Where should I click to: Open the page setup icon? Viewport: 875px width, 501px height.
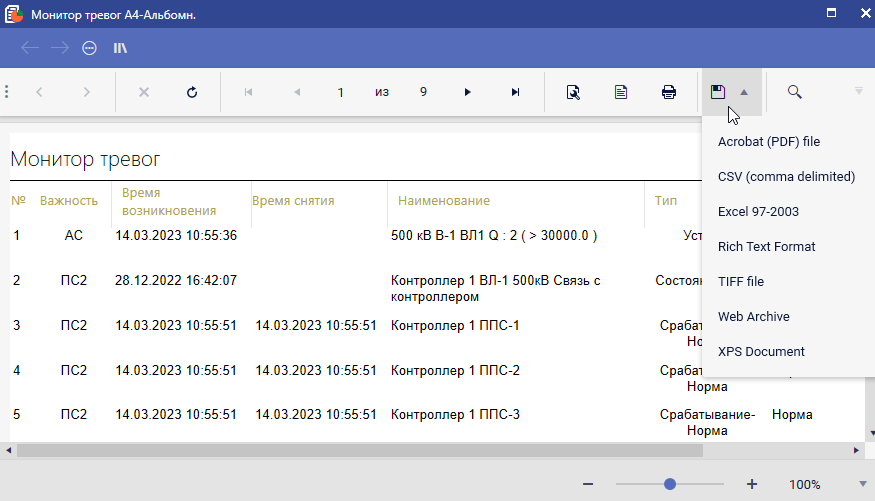621,92
